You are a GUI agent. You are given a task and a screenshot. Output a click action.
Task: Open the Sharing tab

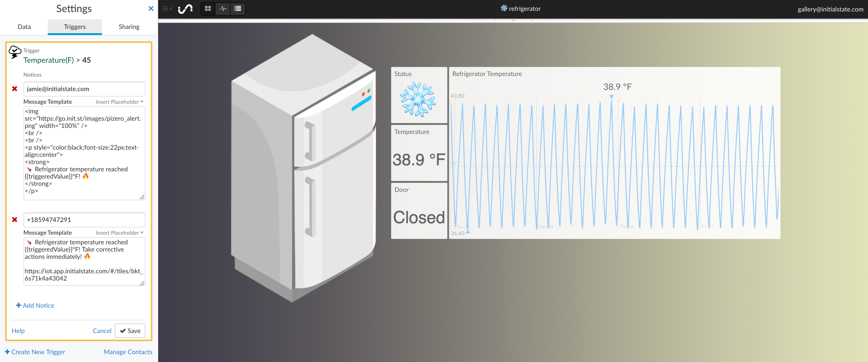[x=129, y=27]
